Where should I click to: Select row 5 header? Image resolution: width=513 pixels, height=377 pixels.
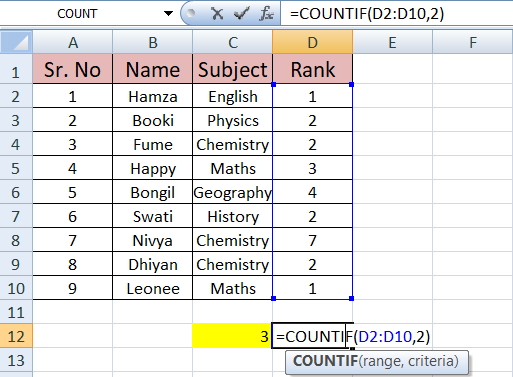(x=16, y=168)
